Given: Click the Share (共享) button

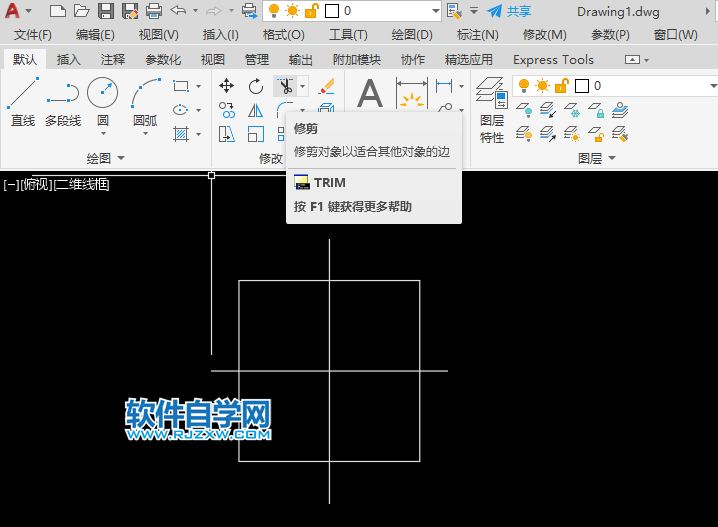Looking at the screenshot, I should pos(508,11).
